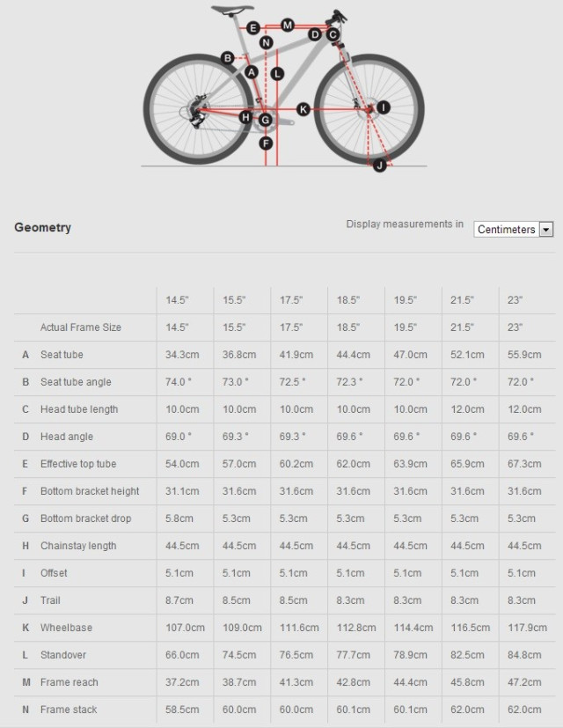Click the Effective top tube row label
The width and height of the screenshot is (563, 728).
point(78,464)
